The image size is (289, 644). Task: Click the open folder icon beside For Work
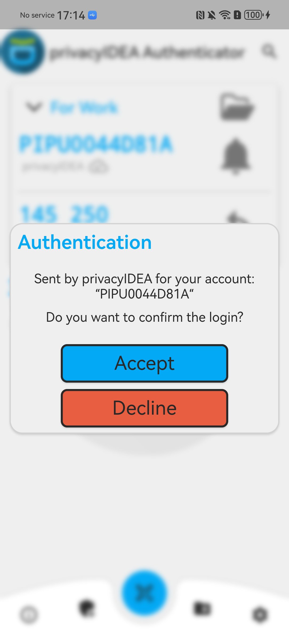coord(237,107)
